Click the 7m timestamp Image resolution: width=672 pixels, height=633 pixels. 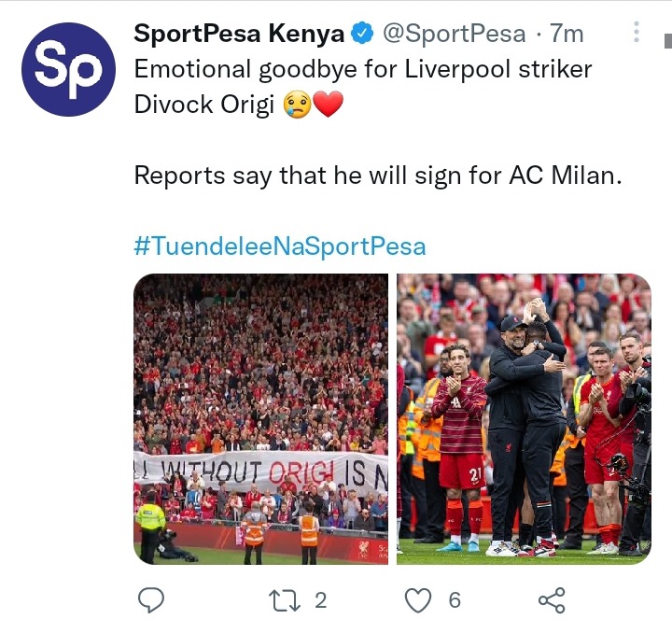coord(567,34)
